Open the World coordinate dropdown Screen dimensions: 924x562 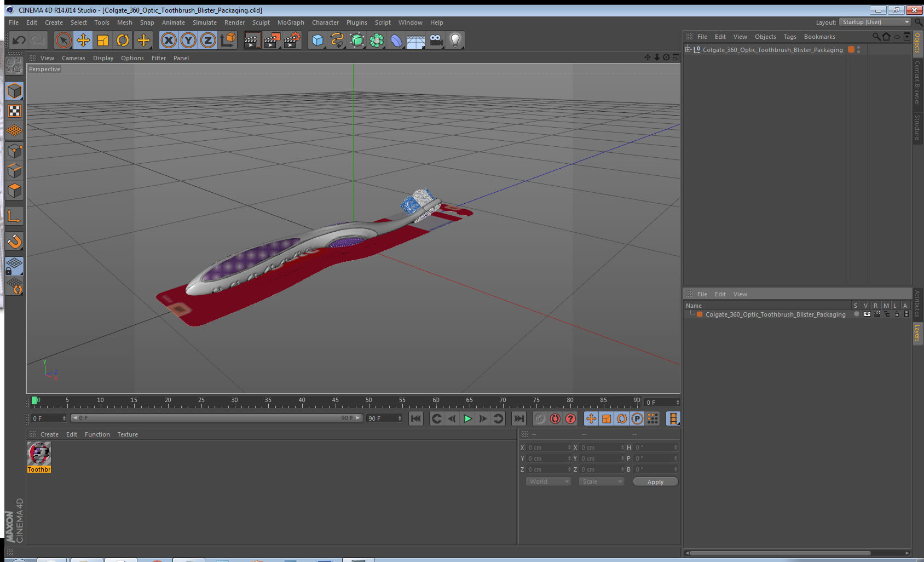pos(548,481)
